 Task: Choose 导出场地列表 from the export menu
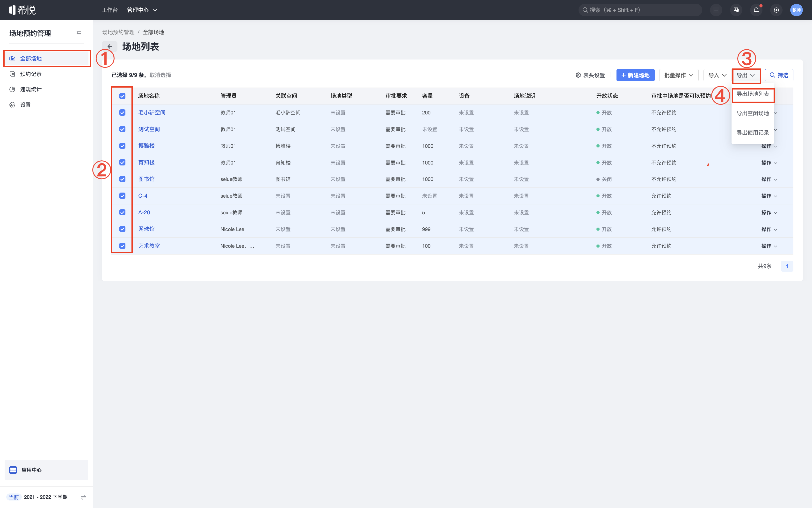pyautogui.click(x=753, y=94)
